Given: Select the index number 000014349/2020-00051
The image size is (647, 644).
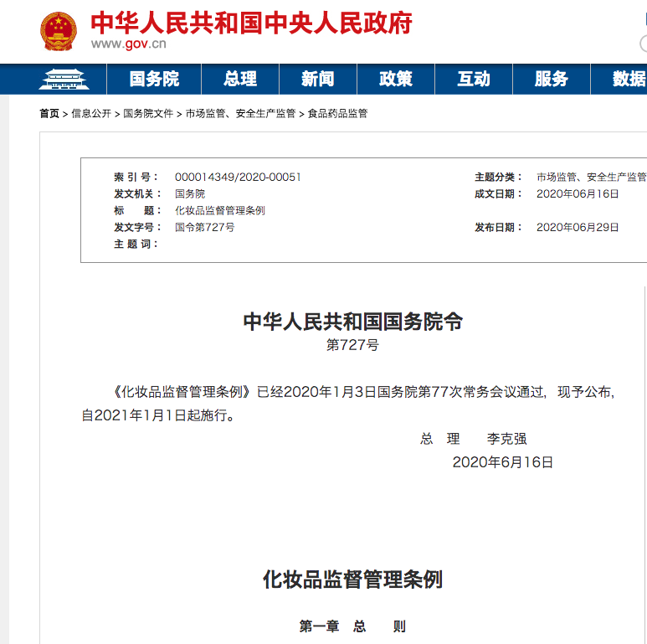Looking at the screenshot, I should tap(238, 177).
